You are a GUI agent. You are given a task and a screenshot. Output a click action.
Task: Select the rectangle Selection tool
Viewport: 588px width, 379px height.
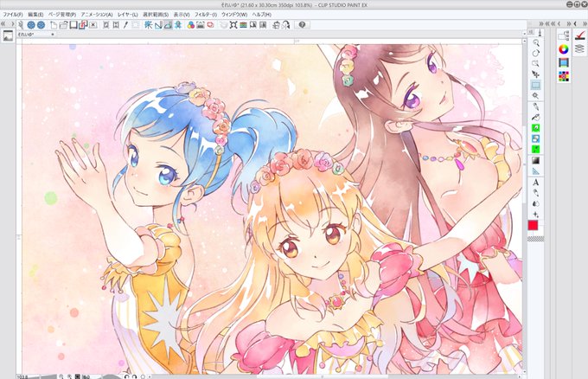pos(536,85)
